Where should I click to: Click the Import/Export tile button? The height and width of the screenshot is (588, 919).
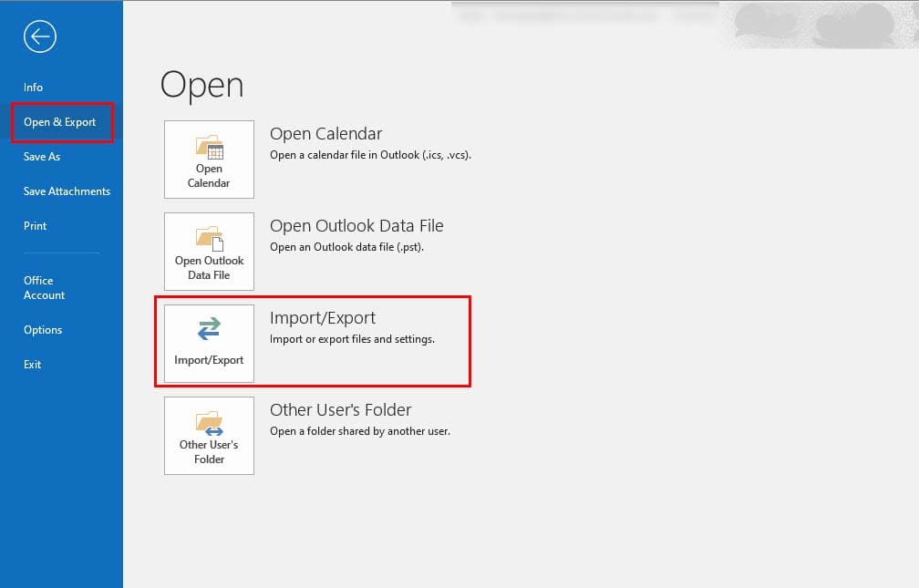210,344
